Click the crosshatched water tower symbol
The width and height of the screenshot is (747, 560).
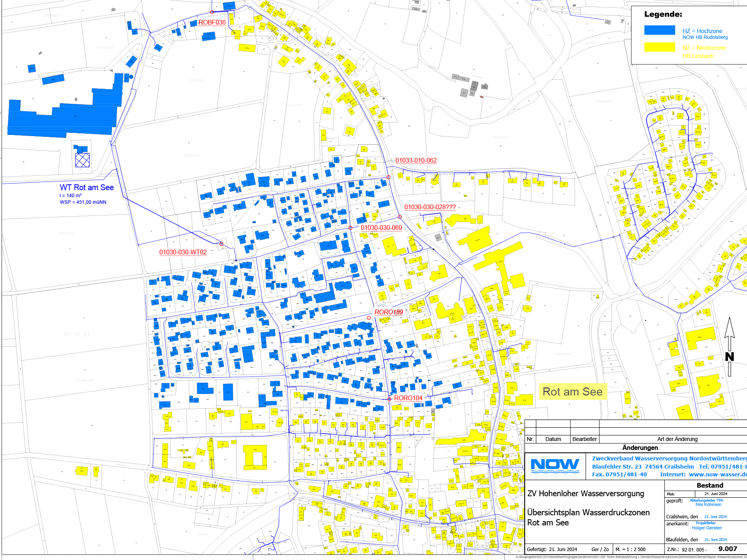82,160
